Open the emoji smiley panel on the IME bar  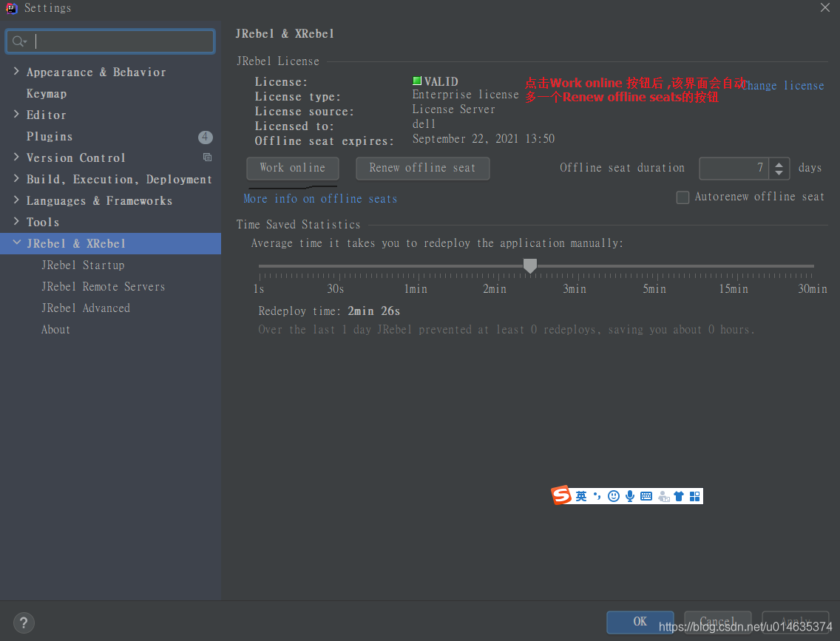pyautogui.click(x=614, y=496)
